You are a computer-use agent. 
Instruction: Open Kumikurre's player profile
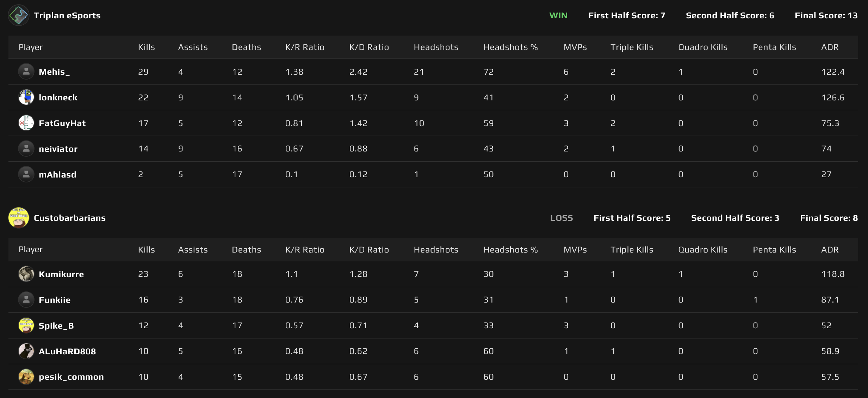61,274
